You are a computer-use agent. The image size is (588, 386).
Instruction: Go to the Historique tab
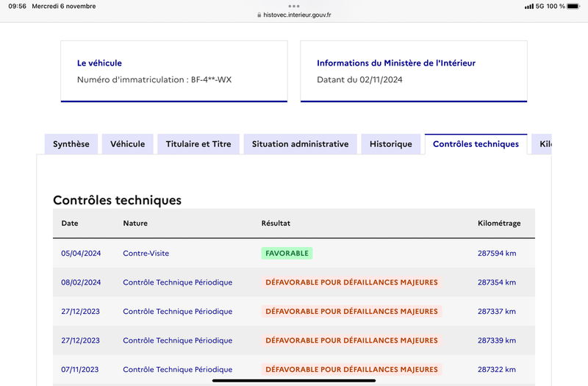[x=391, y=144]
